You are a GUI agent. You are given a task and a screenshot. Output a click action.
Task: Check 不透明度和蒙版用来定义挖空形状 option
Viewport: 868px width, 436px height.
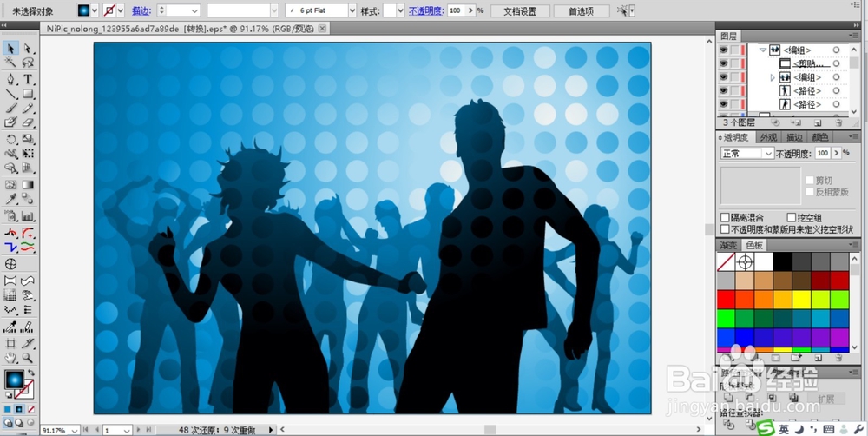[x=725, y=228]
